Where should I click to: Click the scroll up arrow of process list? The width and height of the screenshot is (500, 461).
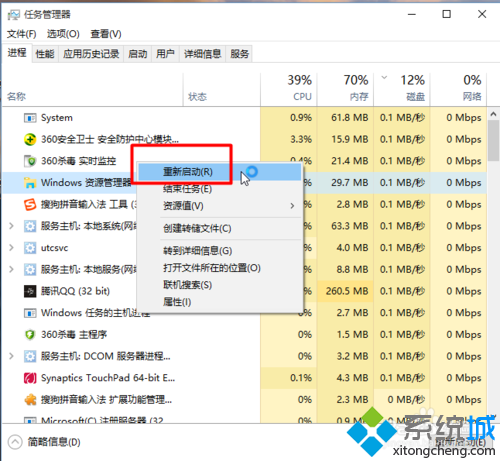coord(493,114)
